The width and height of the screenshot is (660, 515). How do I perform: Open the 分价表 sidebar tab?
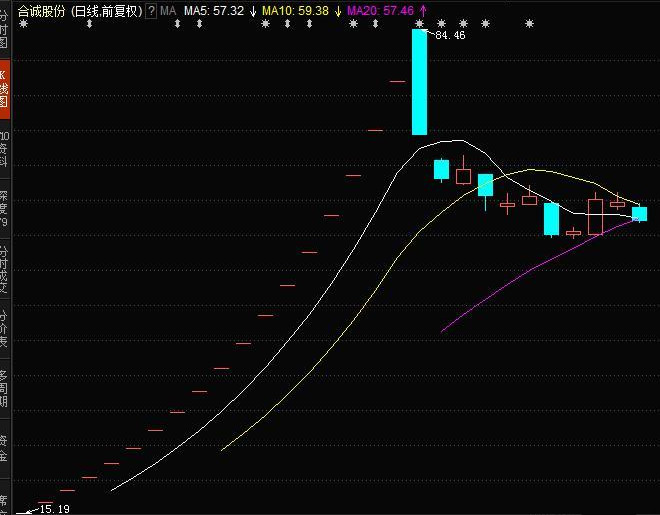click(x=5, y=328)
